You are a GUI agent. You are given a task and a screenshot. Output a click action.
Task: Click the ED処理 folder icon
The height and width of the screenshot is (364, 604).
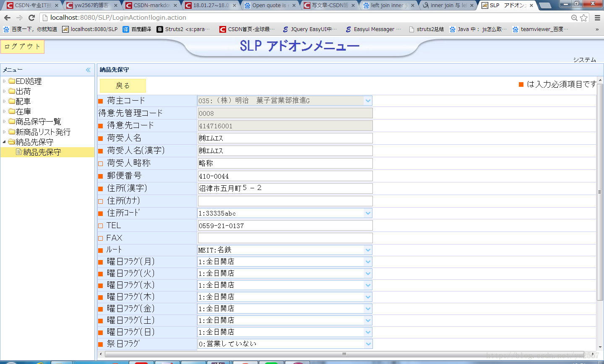coord(12,81)
